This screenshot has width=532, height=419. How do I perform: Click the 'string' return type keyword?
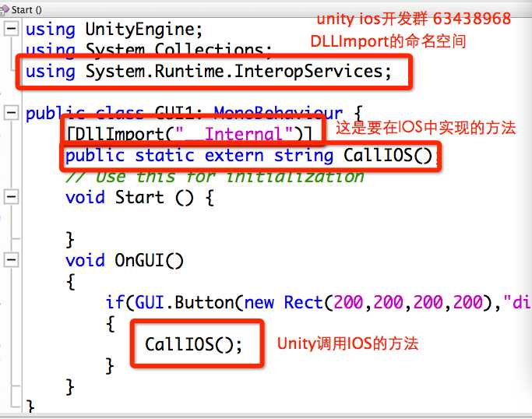(x=304, y=156)
